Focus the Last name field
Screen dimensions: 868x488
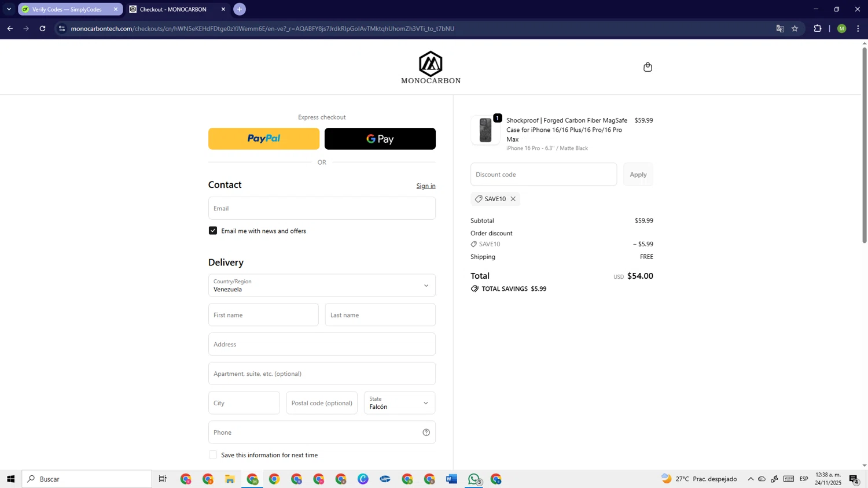(380, 315)
